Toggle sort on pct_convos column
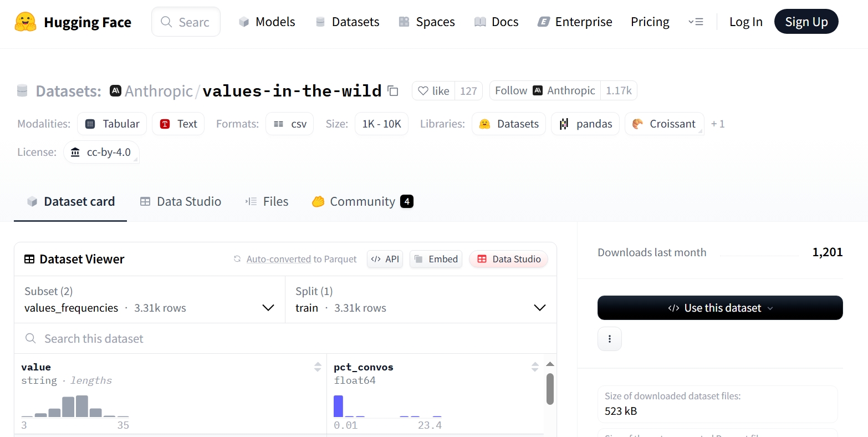This screenshot has height=437, width=868. (534, 367)
